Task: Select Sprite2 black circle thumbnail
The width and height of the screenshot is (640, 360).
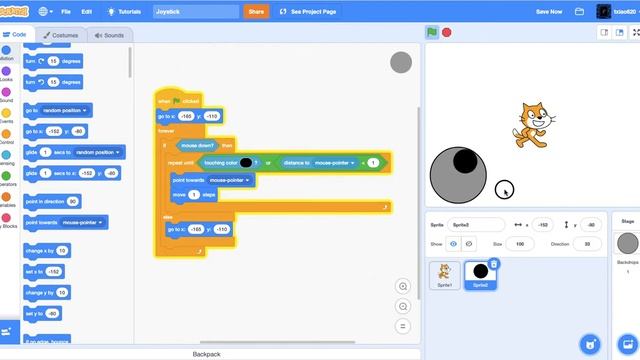Action: click(x=480, y=276)
